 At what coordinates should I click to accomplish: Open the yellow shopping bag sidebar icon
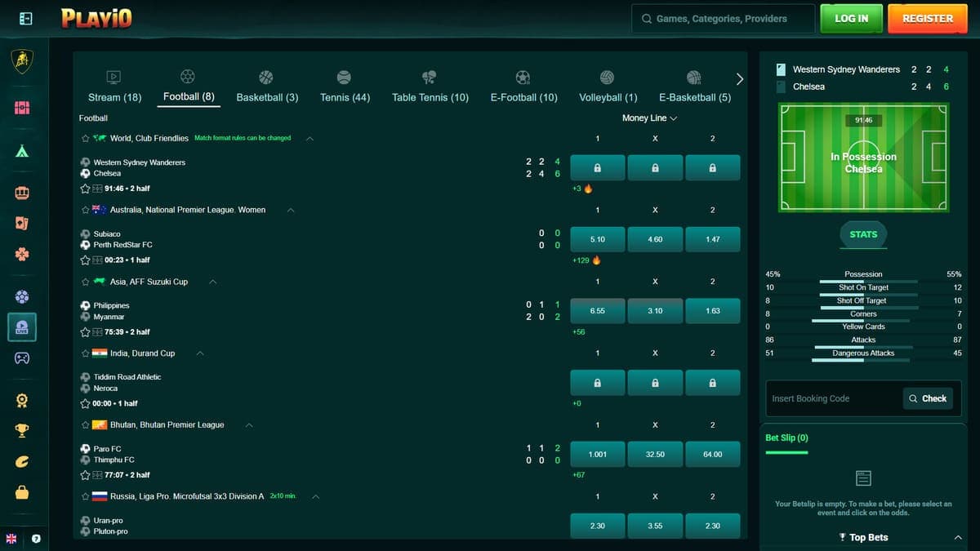point(22,492)
